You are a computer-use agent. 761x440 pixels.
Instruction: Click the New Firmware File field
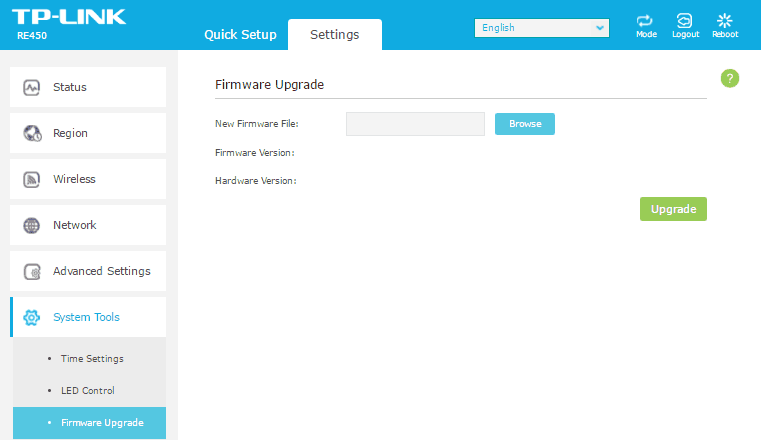pyautogui.click(x=415, y=124)
